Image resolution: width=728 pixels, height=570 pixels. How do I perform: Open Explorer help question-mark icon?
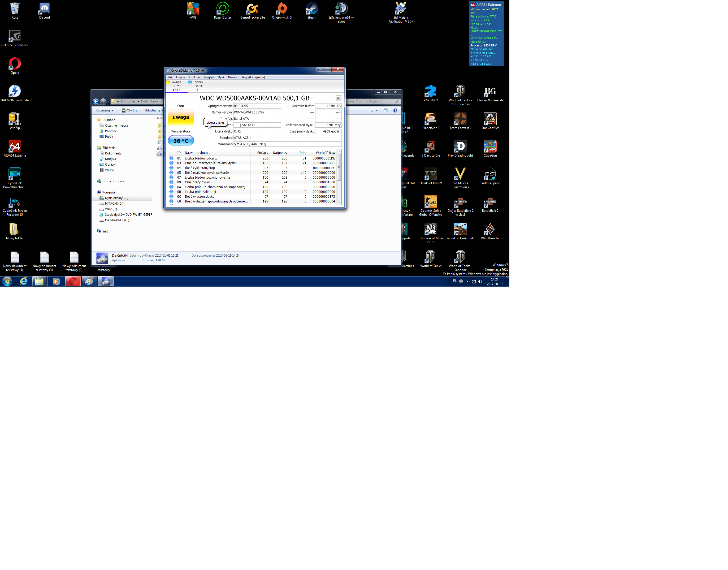click(x=395, y=110)
